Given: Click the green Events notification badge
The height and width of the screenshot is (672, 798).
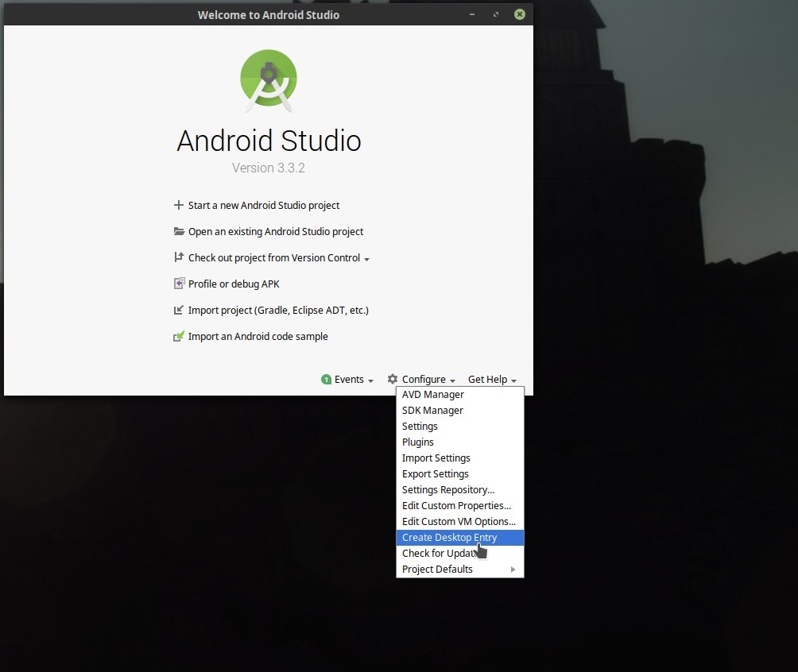Looking at the screenshot, I should click(326, 380).
